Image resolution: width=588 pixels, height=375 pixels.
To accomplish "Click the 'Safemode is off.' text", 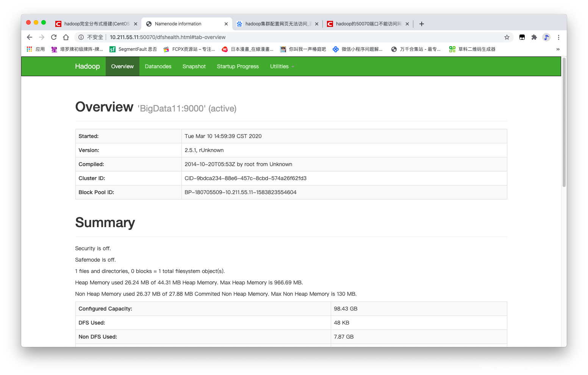I will [95, 260].
